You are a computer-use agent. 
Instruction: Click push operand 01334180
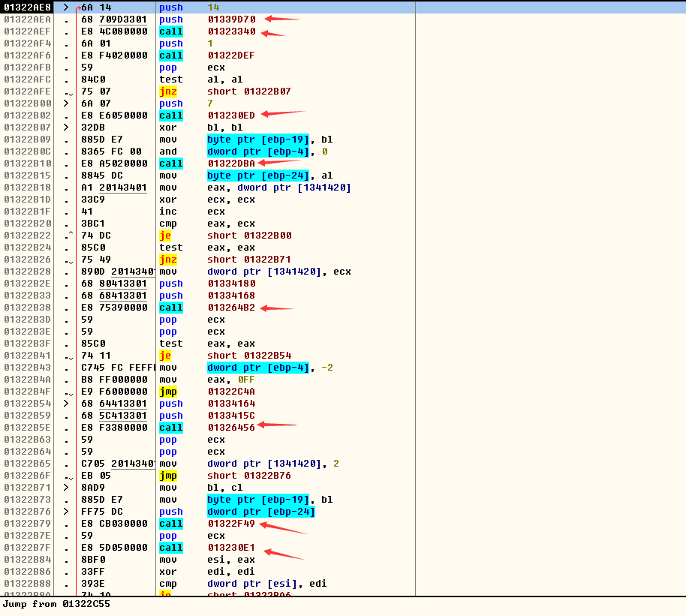click(231, 284)
